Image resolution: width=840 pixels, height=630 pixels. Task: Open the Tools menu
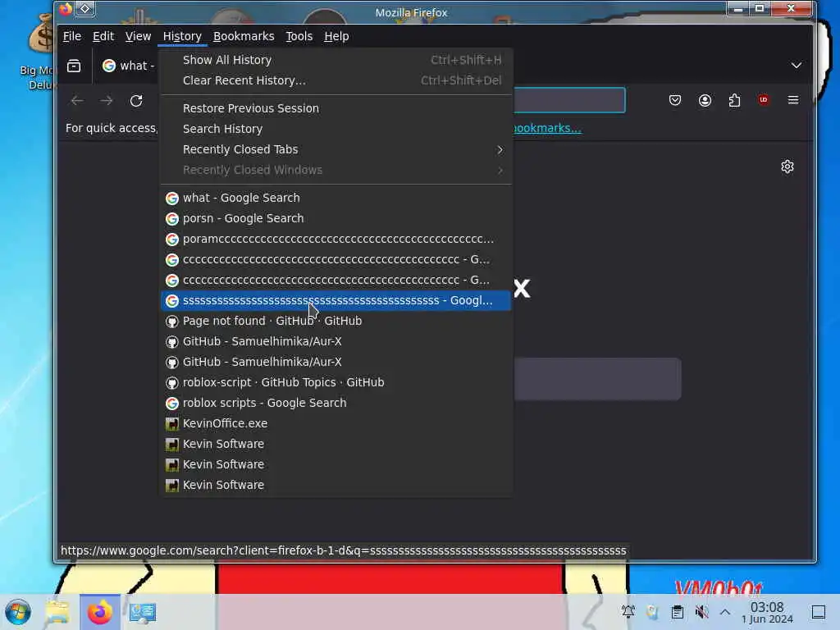(x=299, y=36)
